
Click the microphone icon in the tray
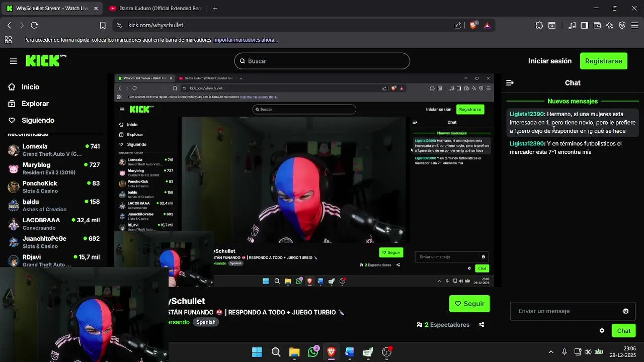(x=565, y=352)
